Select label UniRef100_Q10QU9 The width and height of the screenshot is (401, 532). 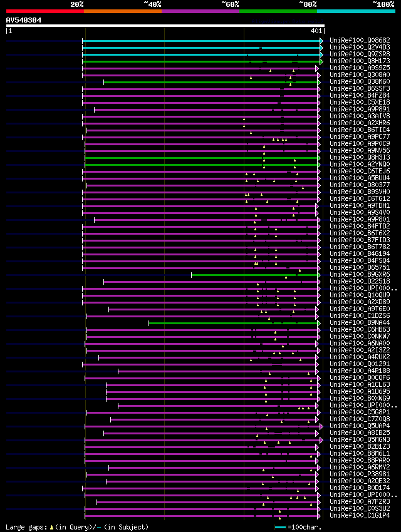pyautogui.click(x=360, y=295)
